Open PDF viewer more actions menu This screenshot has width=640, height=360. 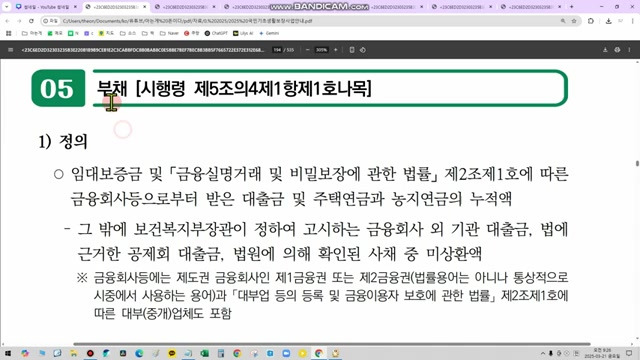629,50
